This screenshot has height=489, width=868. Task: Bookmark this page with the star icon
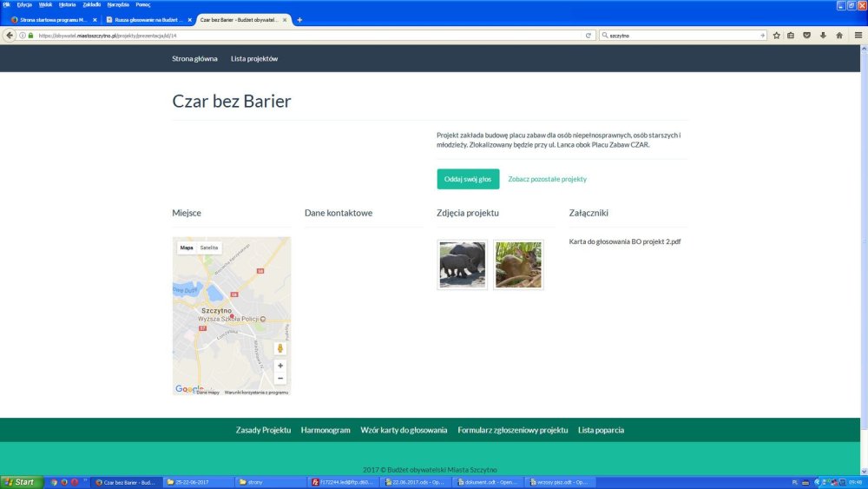pyautogui.click(x=777, y=36)
